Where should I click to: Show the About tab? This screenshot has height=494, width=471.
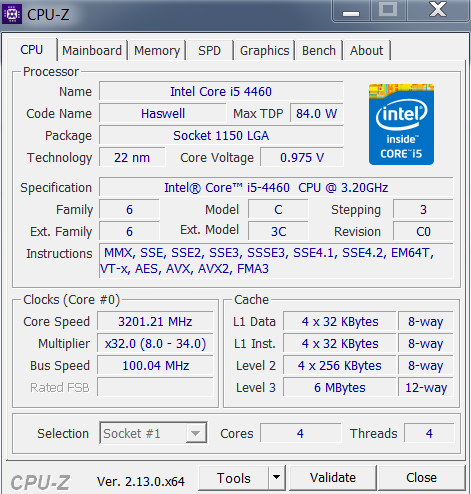366,51
